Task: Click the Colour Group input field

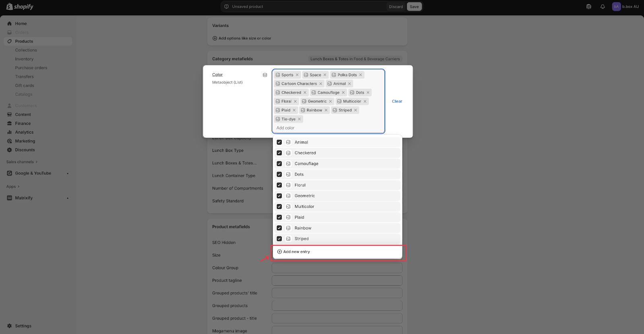Action: 337,268
